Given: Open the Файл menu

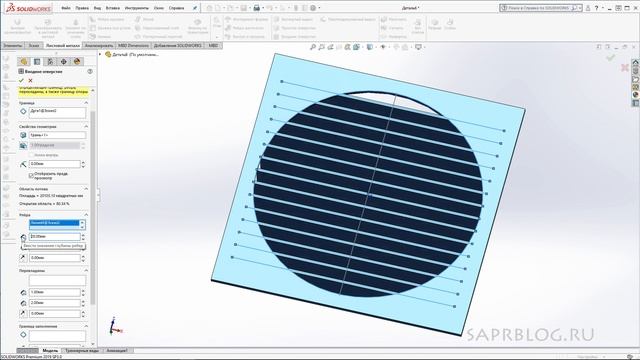Looking at the screenshot, I should click(x=66, y=8).
